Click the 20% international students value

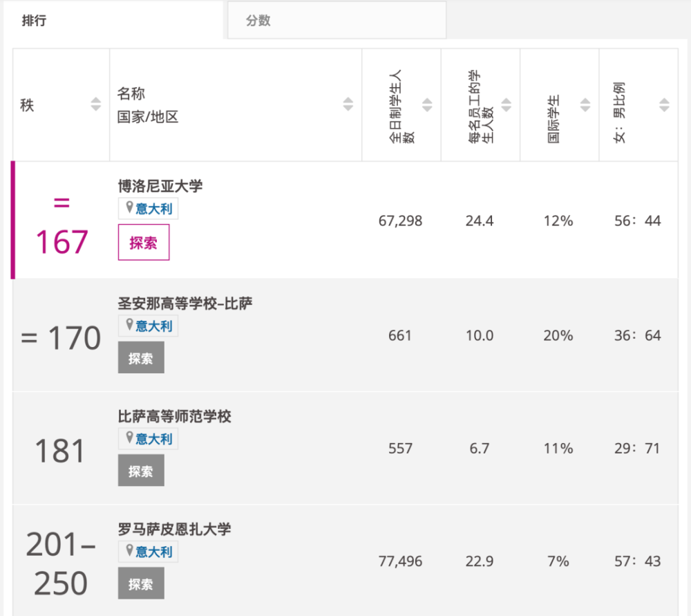(558, 335)
